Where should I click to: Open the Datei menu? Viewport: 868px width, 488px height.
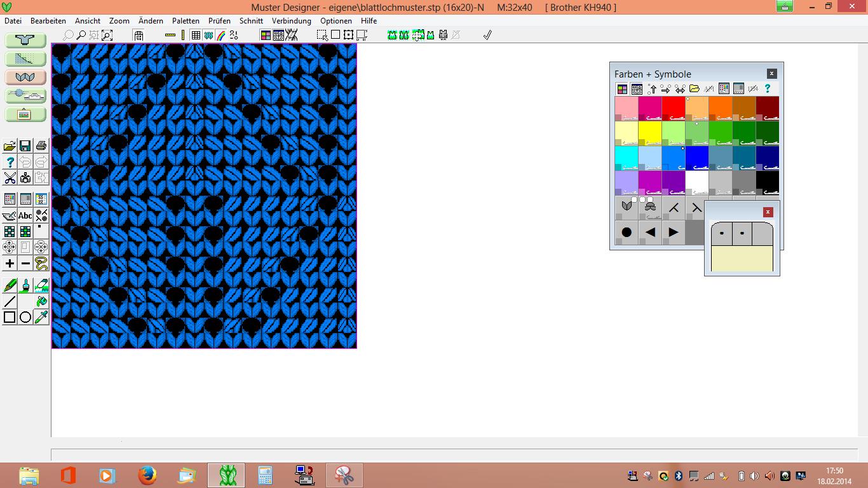(13, 20)
